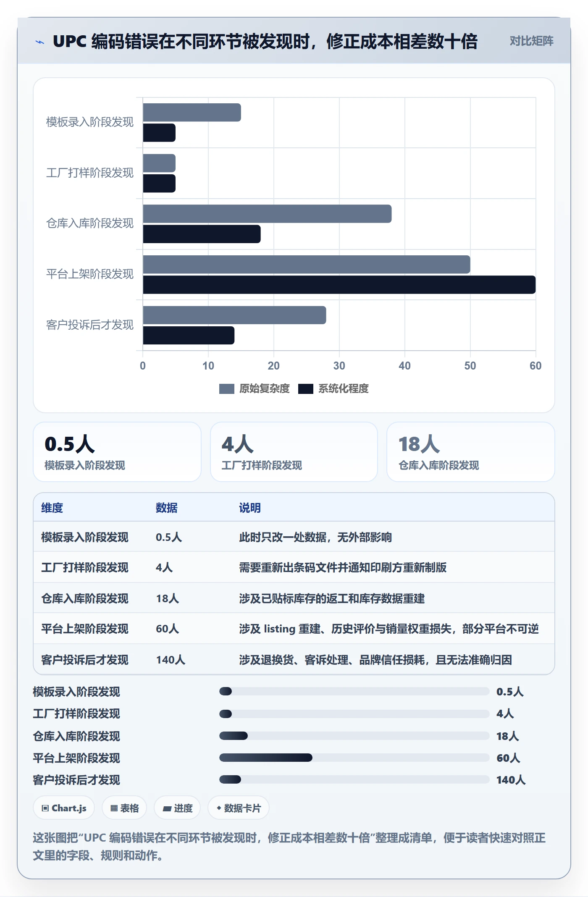Toggle the 原始复杂度 legend swatch
Screen dimensions: 588x897
coord(226,389)
